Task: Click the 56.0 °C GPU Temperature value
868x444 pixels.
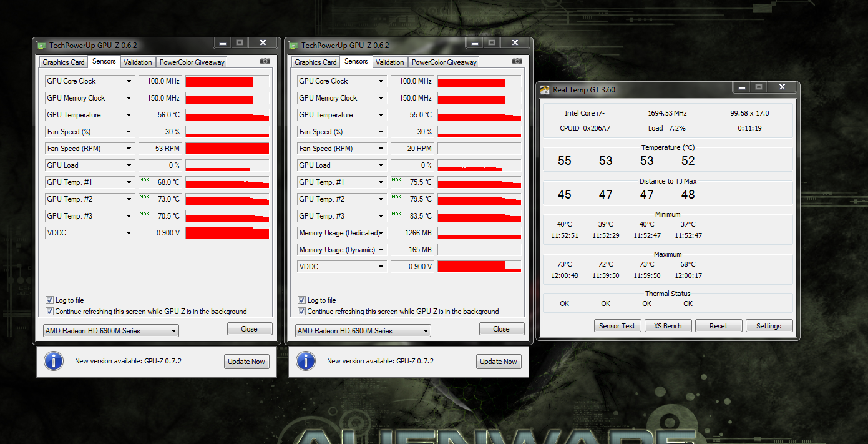Action: coord(160,115)
